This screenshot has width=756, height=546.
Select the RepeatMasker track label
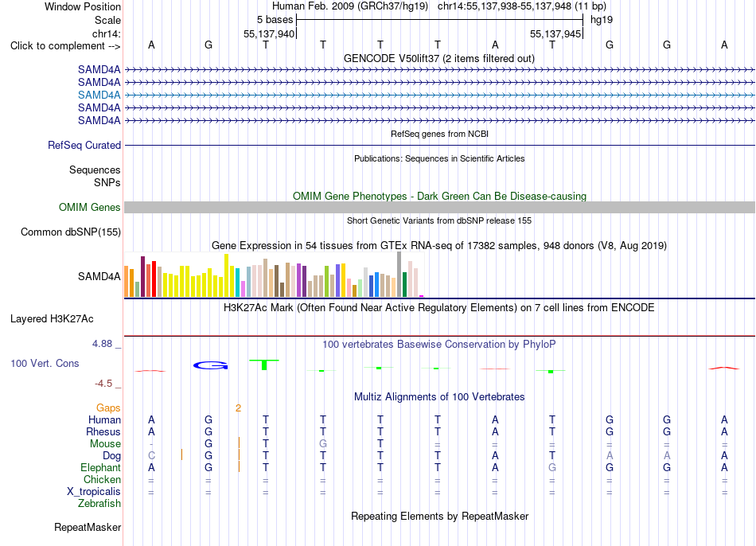(x=88, y=527)
